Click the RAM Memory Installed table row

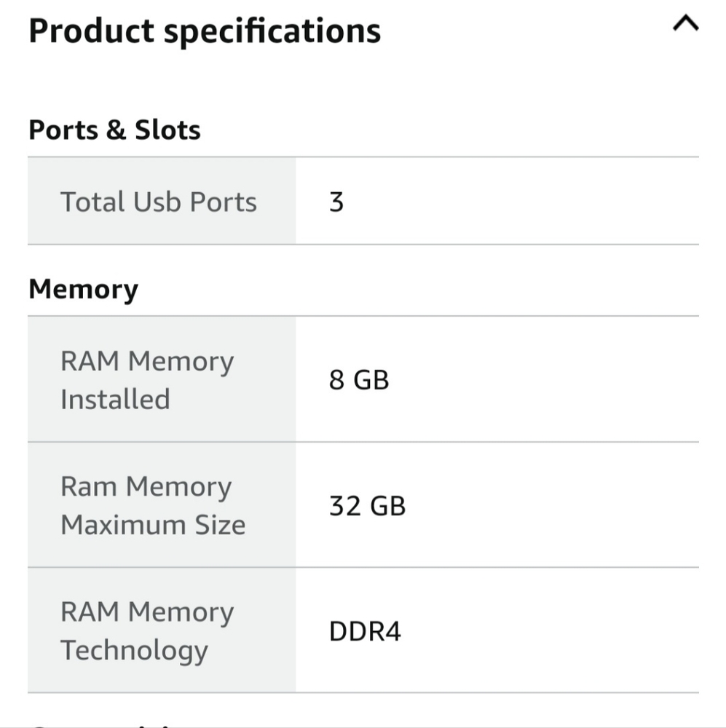(x=363, y=379)
